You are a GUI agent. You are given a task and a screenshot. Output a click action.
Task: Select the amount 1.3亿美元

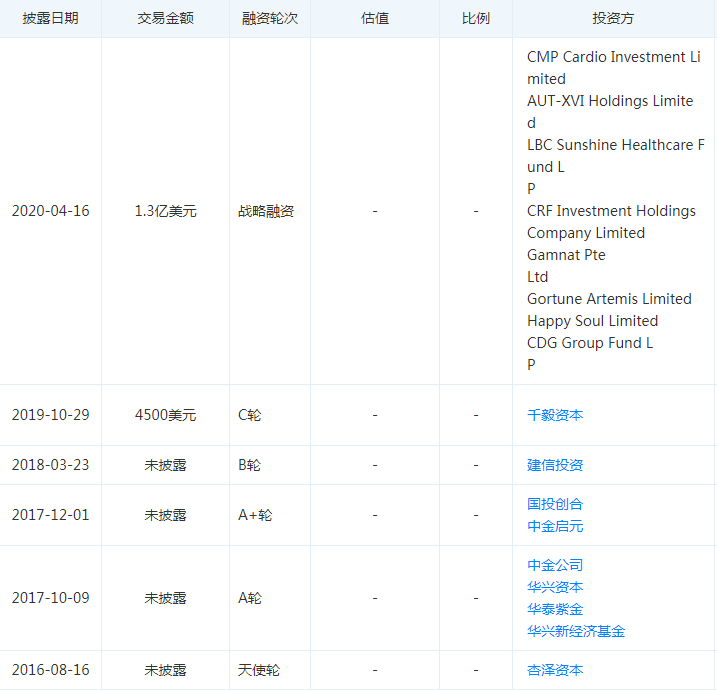tap(165, 211)
